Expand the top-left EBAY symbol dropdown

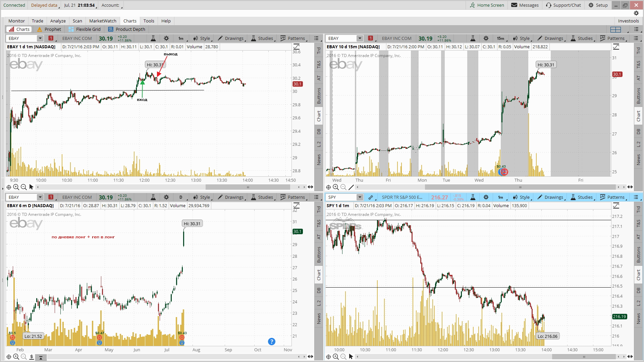click(x=40, y=38)
